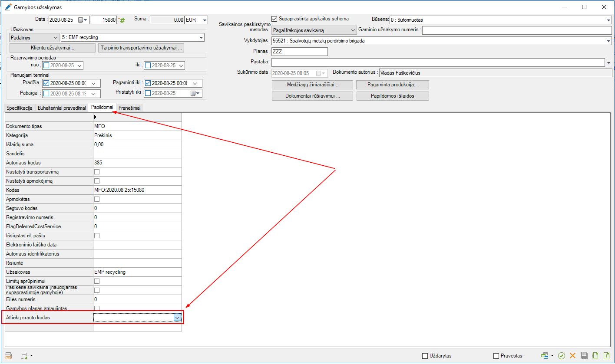Click the Planas input field with ZZZ
Screen dimensions: 615x364
(x=299, y=51)
